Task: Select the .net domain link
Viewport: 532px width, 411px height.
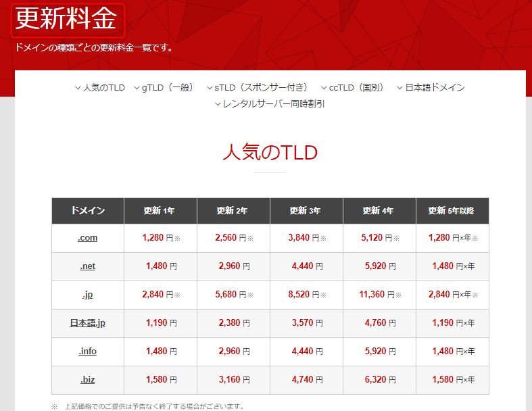Action: point(88,266)
